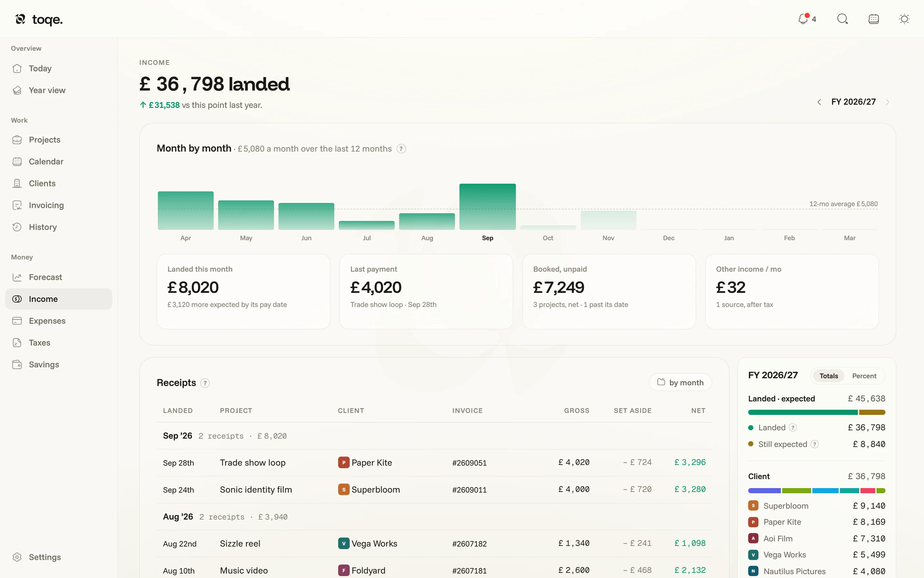Go to previous financial year
924x578 pixels.
819,102
